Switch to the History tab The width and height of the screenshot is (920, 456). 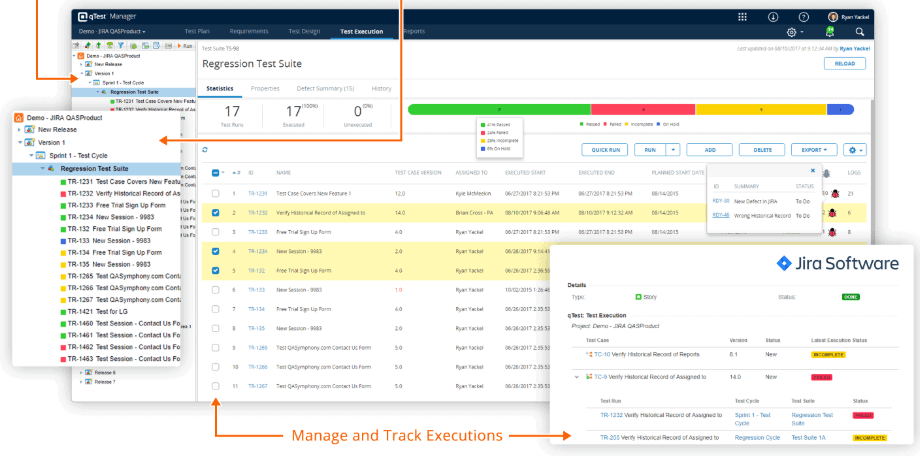(x=381, y=89)
